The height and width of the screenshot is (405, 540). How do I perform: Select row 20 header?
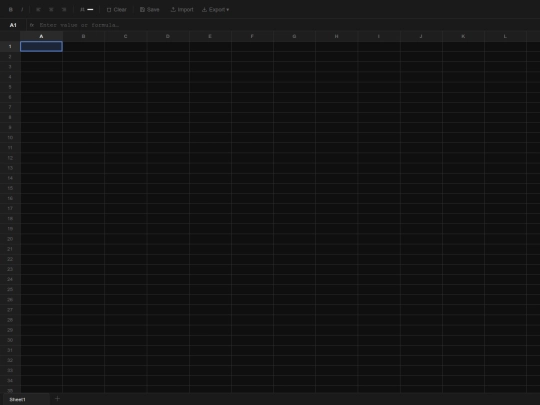point(10,239)
